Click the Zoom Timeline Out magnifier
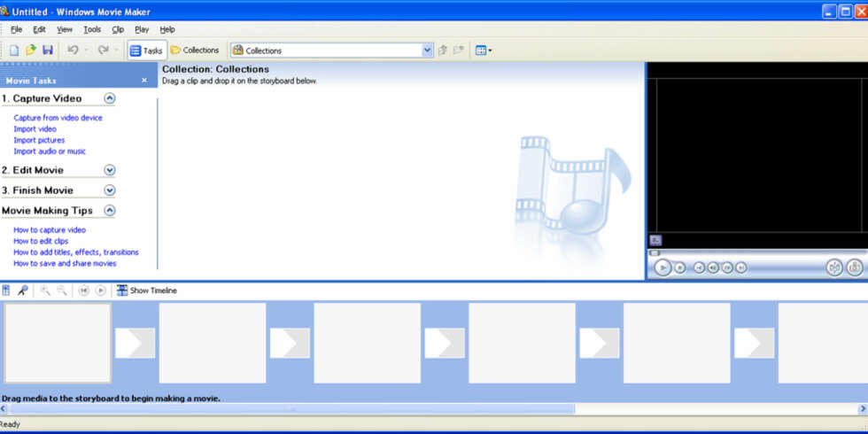868x434 pixels. pos(62,291)
